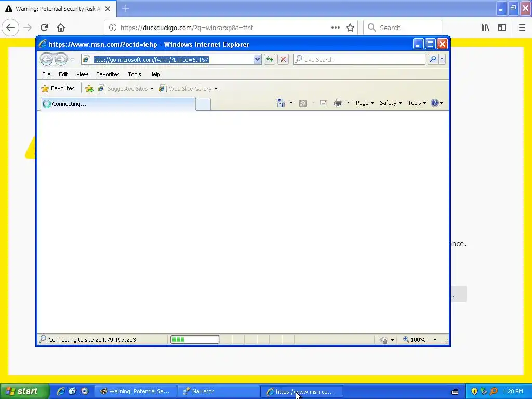Click the status bar security zone icon
Screen dimensions: 532x399
point(384,340)
